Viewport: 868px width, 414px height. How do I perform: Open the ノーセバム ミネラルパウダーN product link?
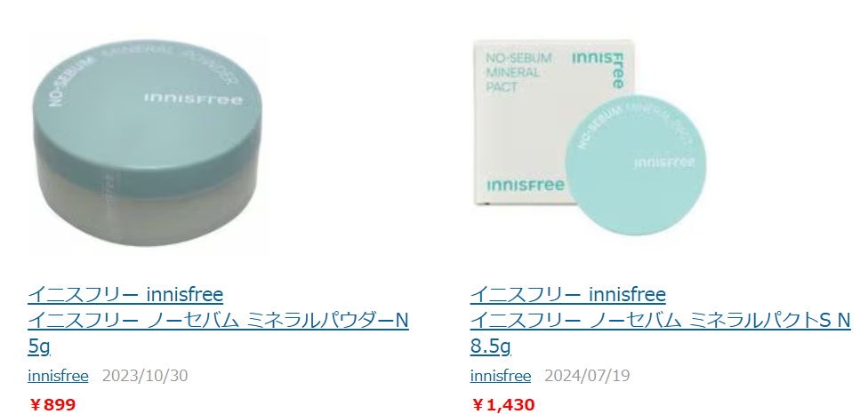click(x=218, y=320)
